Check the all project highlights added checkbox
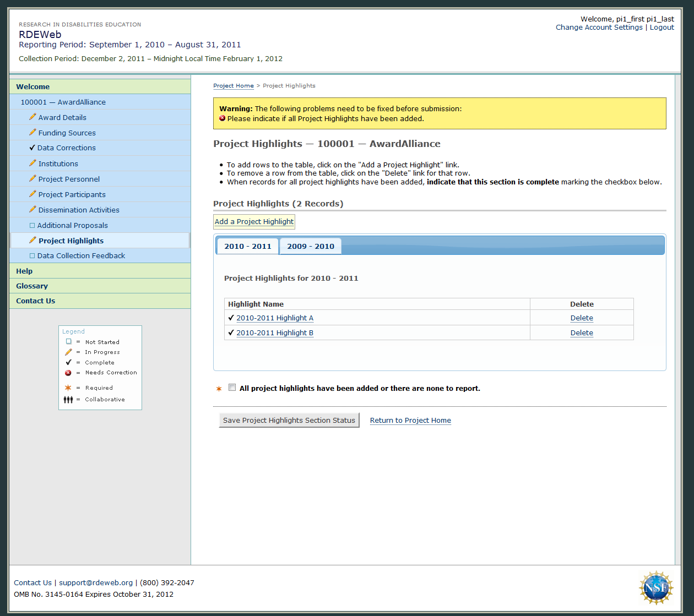The height and width of the screenshot is (616, 694). click(x=232, y=388)
